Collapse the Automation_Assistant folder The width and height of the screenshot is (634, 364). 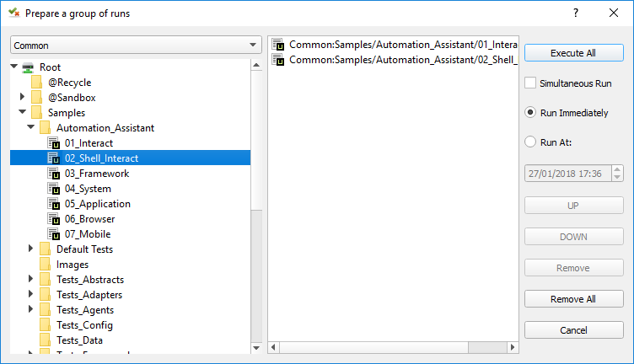(30, 126)
